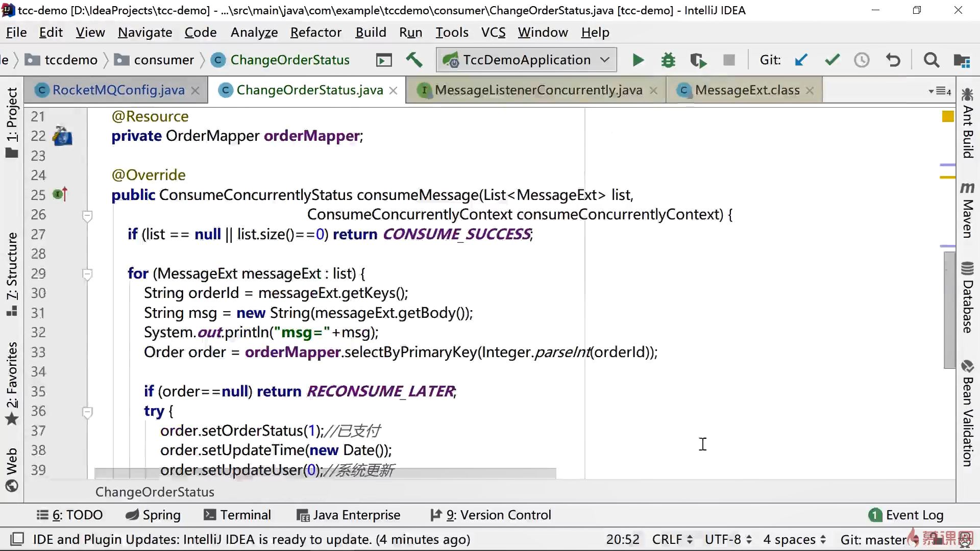The height and width of the screenshot is (551, 980).
Task: Build project with the hammer icon
Action: point(414,60)
